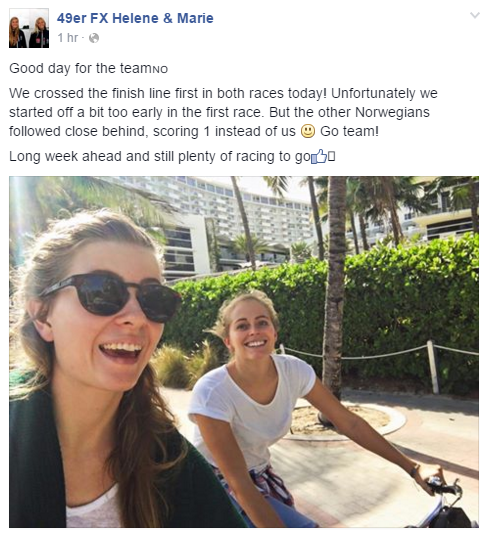
Task: Click the 'Long week ahead' sentence
Action: tap(172, 157)
